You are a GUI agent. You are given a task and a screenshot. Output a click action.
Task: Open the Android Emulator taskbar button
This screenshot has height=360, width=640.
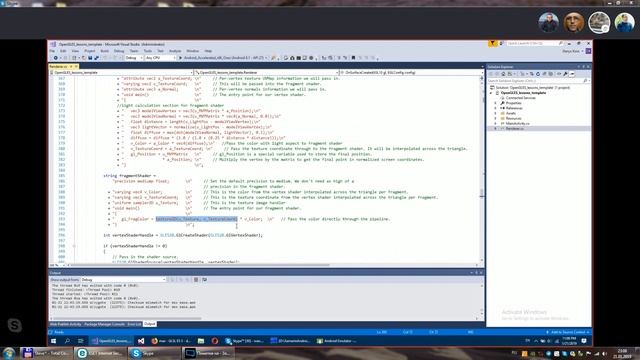coord(337,341)
